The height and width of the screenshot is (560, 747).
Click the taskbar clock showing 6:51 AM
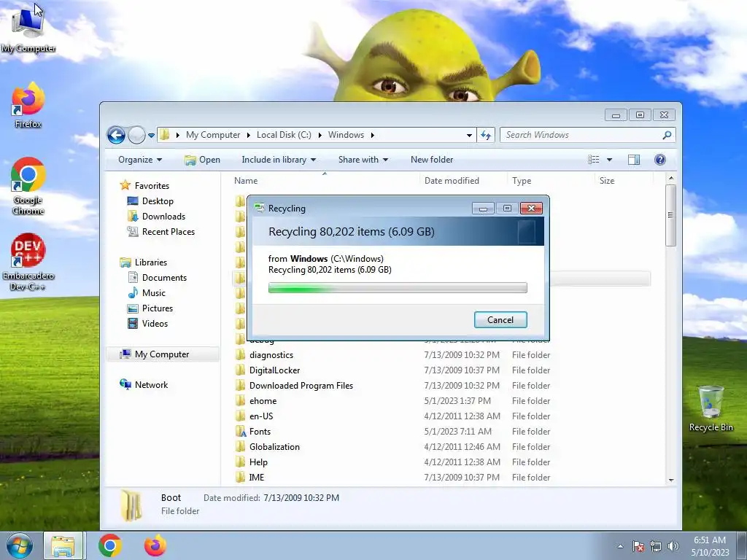710,546
